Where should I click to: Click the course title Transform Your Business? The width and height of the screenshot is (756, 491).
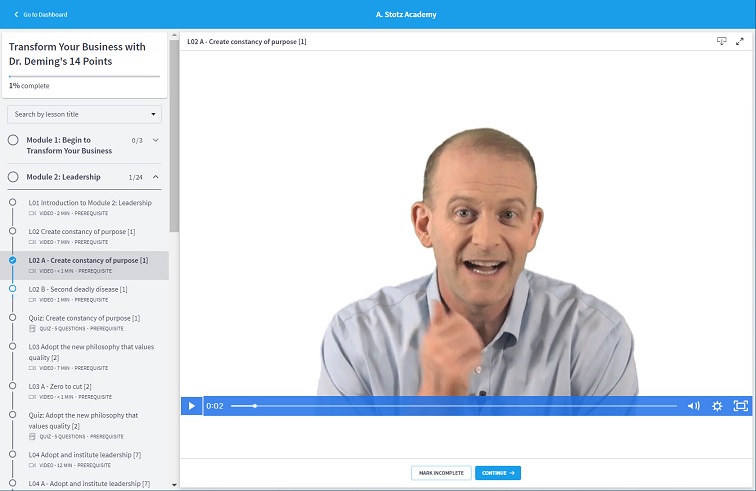pyautogui.click(x=77, y=54)
